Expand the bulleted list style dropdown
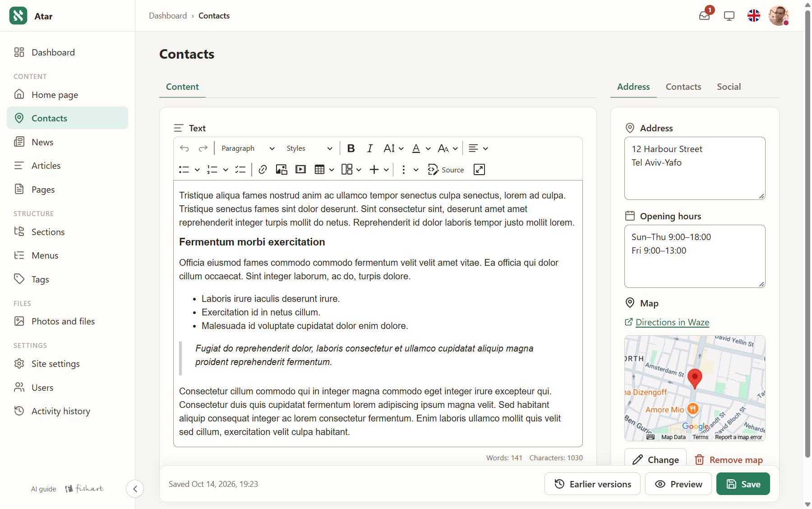The image size is (812, 509). tap(197, 170)
